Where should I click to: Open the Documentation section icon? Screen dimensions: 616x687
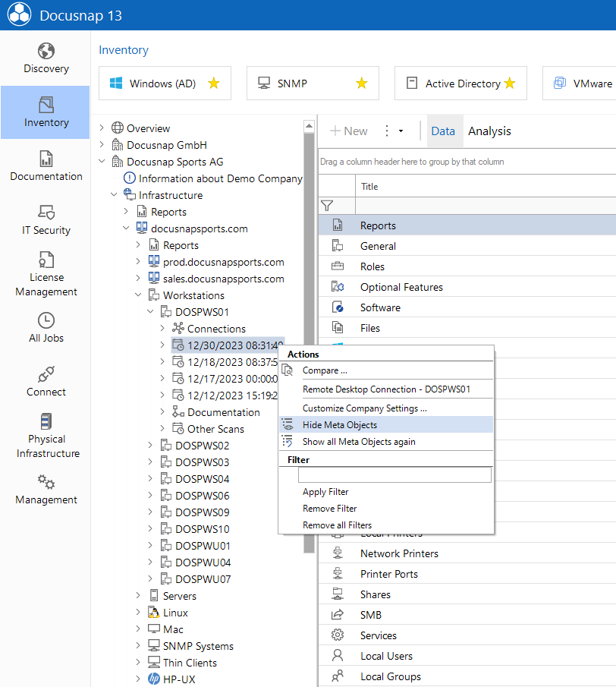(46, 159)
